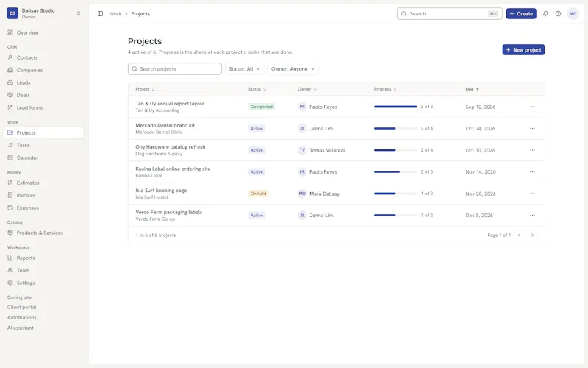
Task: Click the Overview icon in sidebar
Action: (10, 32)
